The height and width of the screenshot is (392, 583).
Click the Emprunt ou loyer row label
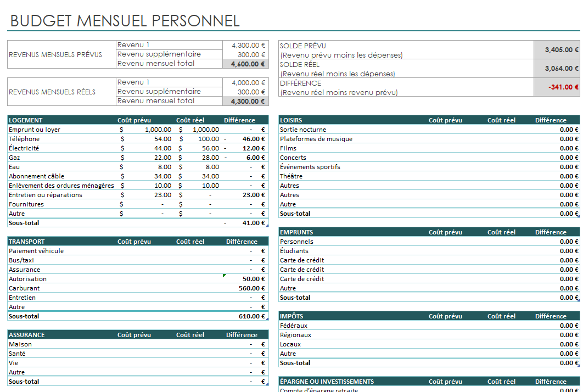(x=35, y=130)
